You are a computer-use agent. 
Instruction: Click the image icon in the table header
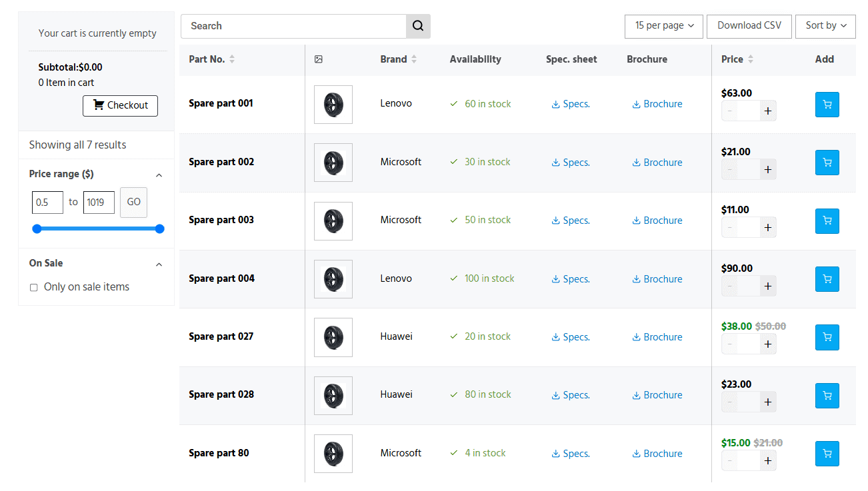[x=319, y=59]
